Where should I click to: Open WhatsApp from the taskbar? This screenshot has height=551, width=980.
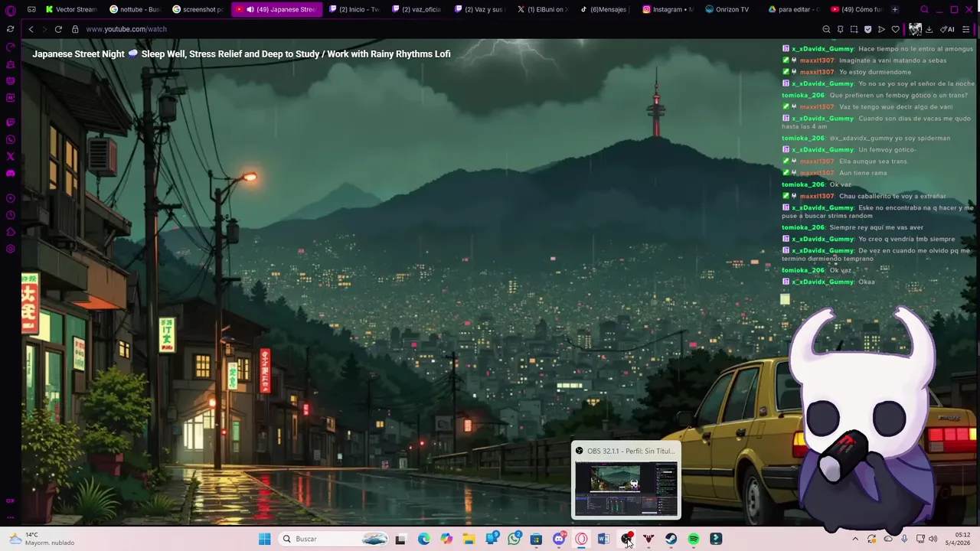pyautogui.click(x=514, y=539)
